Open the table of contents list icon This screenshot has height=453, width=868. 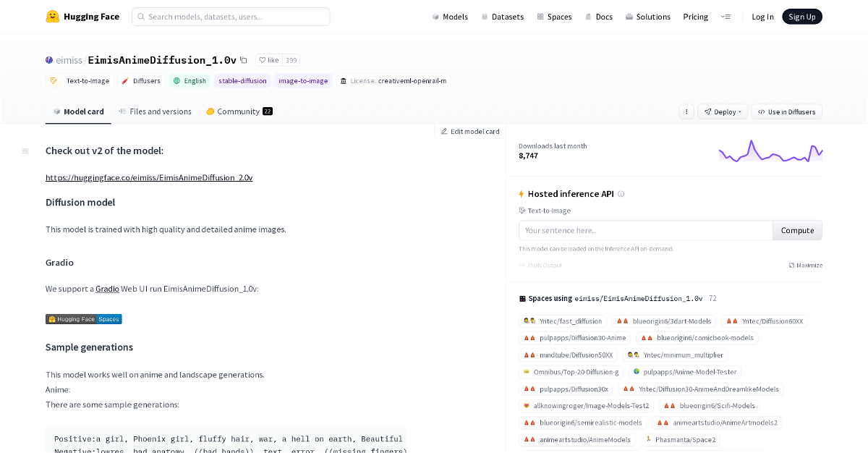25,151
